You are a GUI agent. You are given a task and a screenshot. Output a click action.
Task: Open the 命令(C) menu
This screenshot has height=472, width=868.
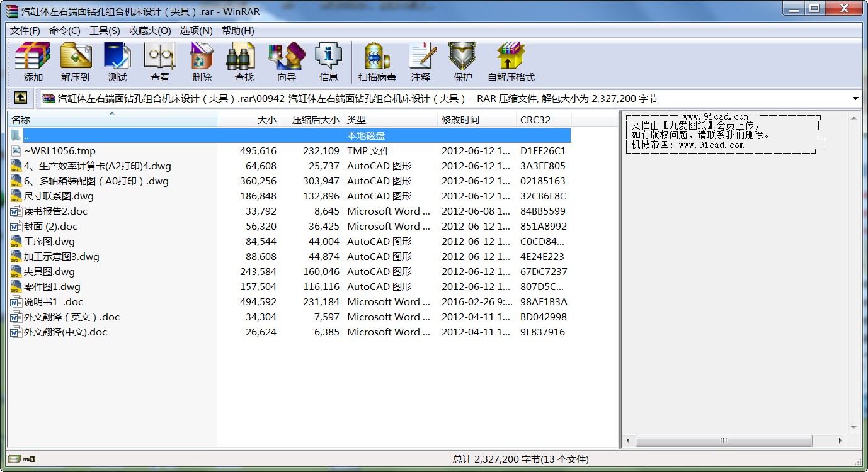(65, 31)
